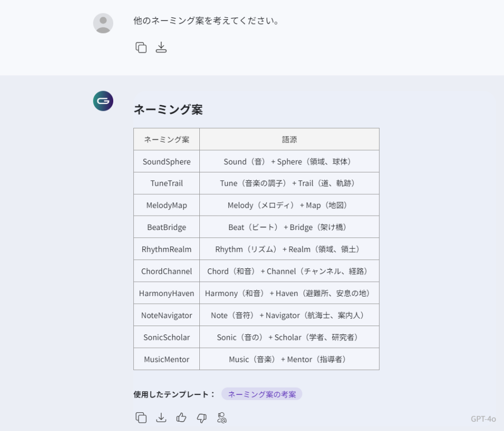
Task: Click the gray user avatar
Action: (103, 23)
